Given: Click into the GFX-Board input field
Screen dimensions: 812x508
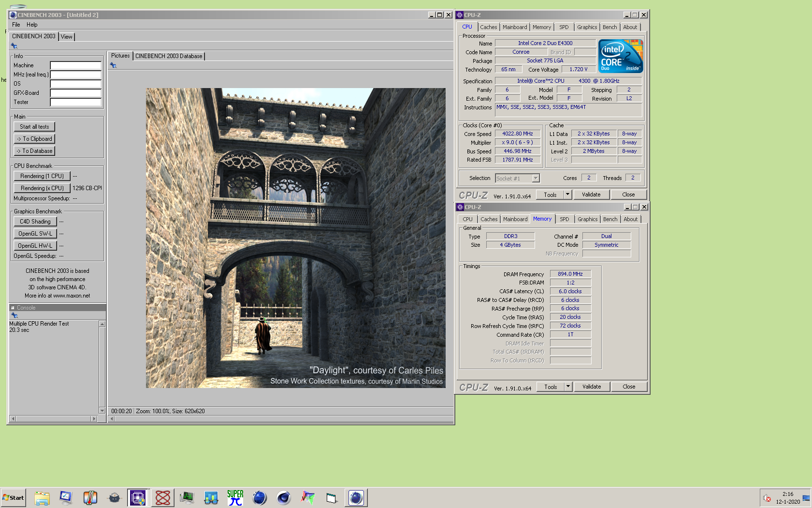Looking at the screenshot, I should 76,93.
